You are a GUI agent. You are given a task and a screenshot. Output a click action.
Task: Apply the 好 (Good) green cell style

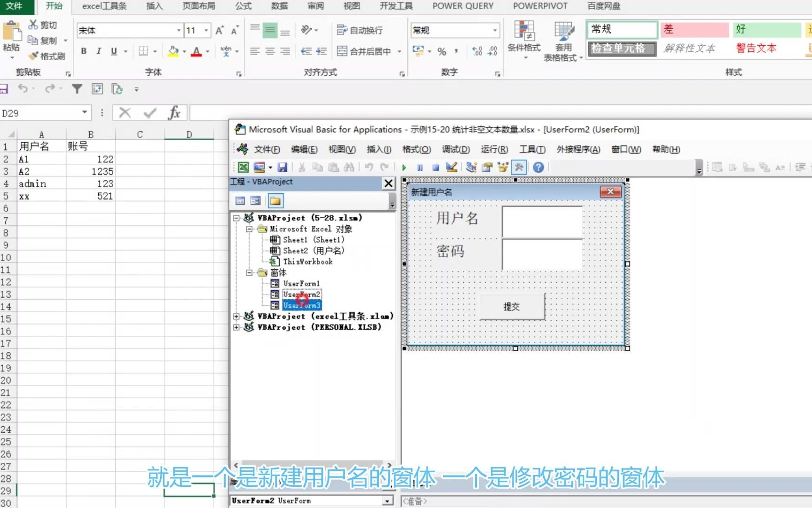pos(767,30)
